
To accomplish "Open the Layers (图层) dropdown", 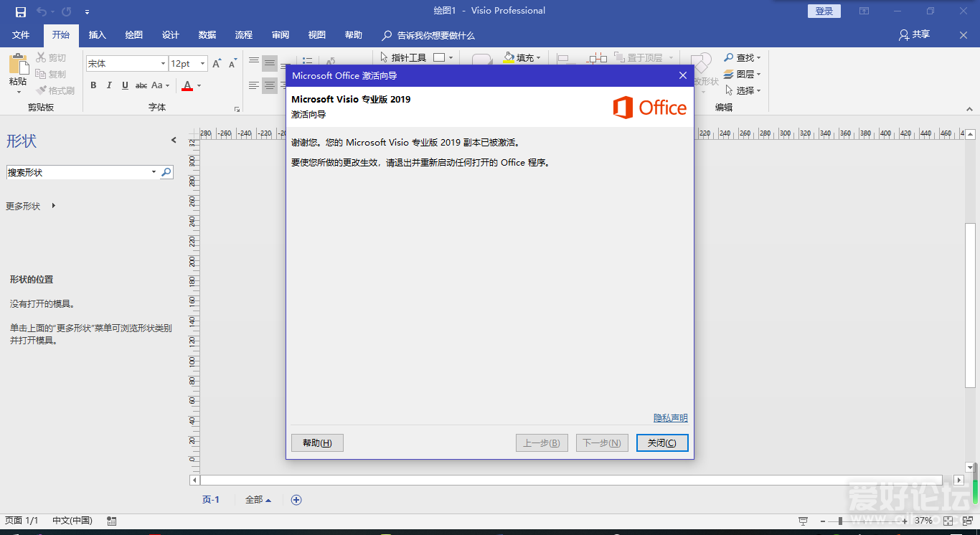I will (743, 74).
